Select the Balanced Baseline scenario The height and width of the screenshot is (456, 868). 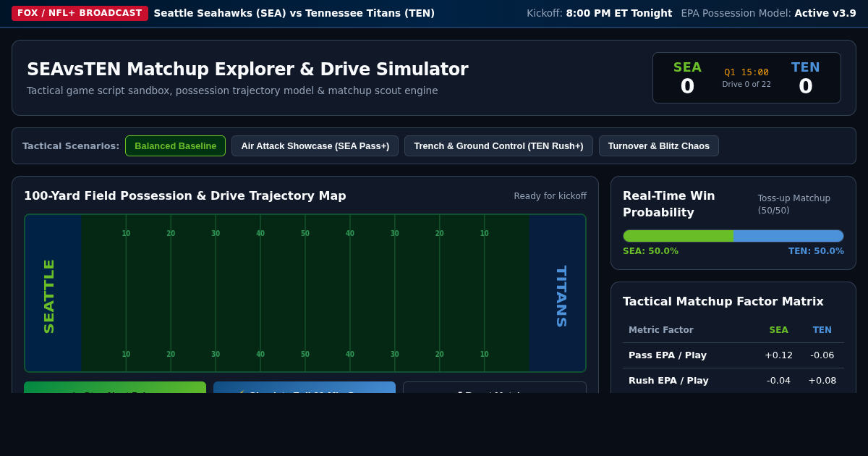175,145
